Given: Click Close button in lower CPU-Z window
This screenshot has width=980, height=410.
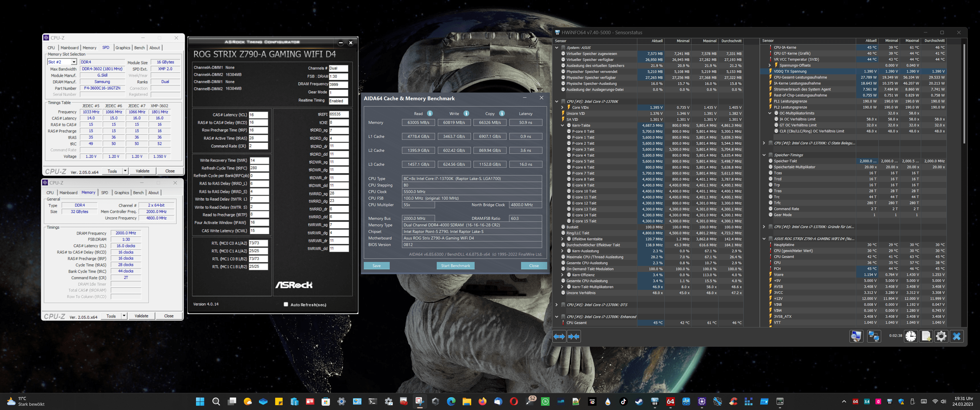Looking at the screenshot, I should coord(169,316).
